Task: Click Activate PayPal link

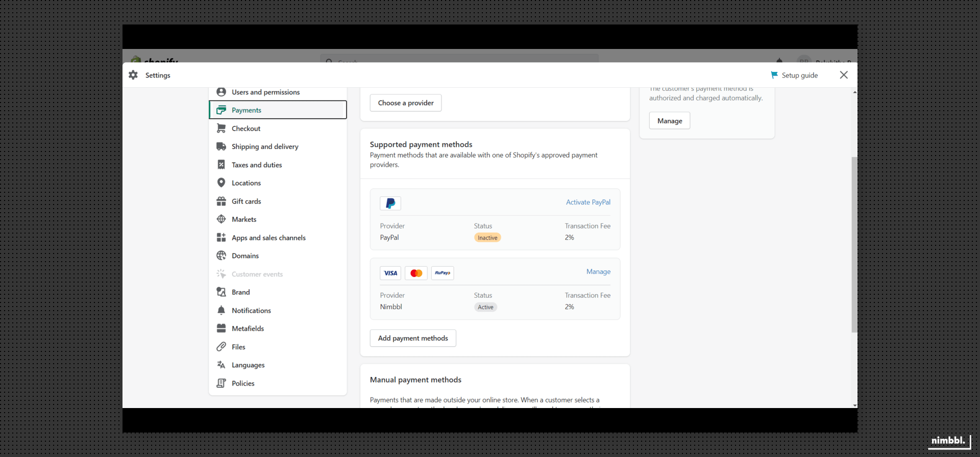Action: 588,202
